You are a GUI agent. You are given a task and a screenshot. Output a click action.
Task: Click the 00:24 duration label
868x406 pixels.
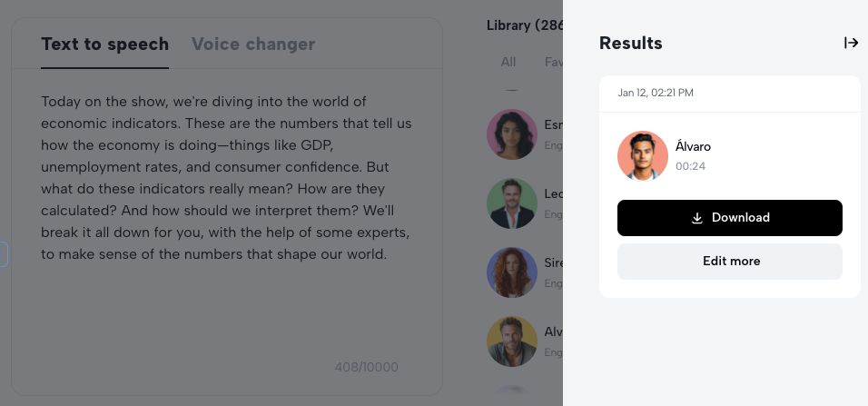pos(691,166)
